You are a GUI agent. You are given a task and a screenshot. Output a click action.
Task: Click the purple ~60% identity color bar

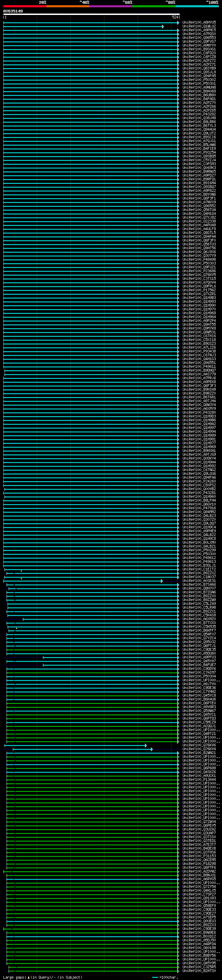coord(111,6)
